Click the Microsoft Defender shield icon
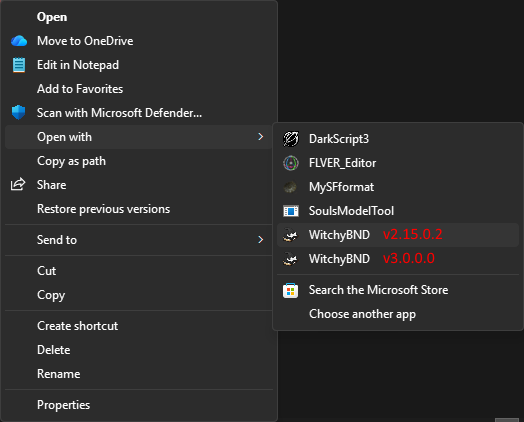The width and height of the screenshot is (524, 422). click(x=18, y=113)
